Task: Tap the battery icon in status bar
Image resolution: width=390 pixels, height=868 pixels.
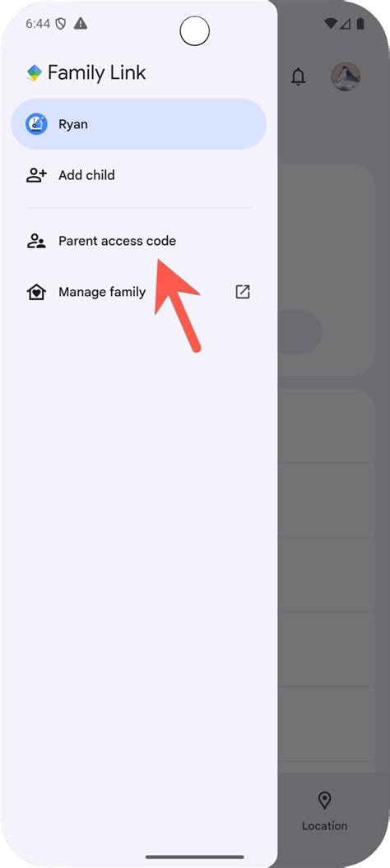Action: (x=360, y=23)
